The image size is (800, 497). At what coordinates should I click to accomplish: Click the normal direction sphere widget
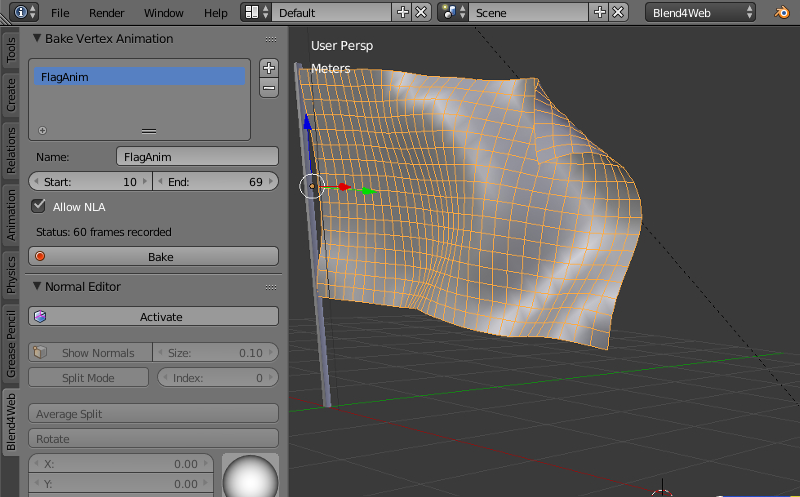[251, 477]
